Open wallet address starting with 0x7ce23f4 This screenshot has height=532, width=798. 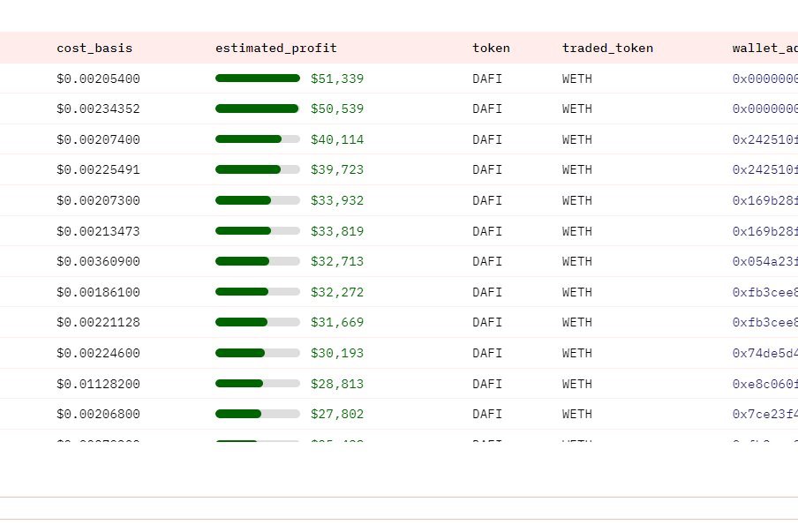(x=764, y=415)
